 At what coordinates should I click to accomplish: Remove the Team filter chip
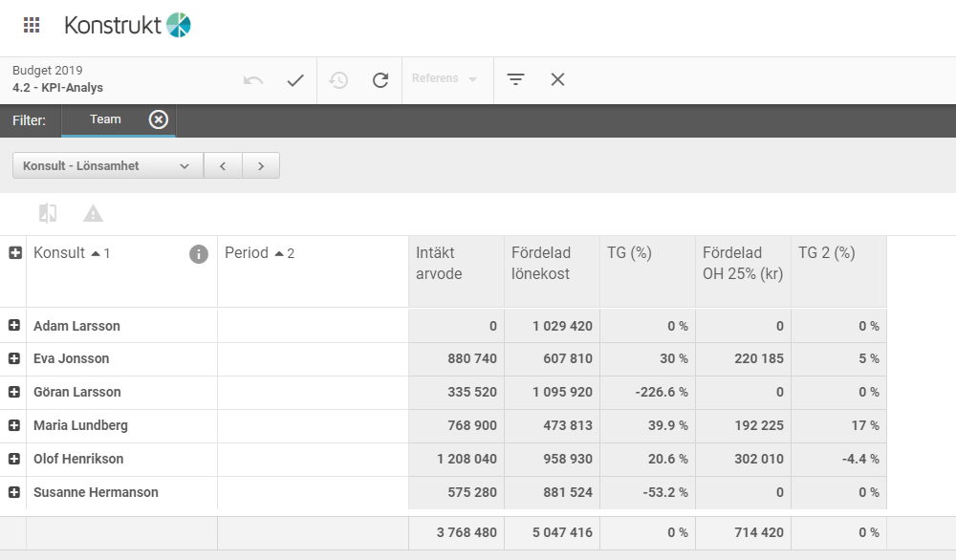pyautogui.click(x=159, y=119)
